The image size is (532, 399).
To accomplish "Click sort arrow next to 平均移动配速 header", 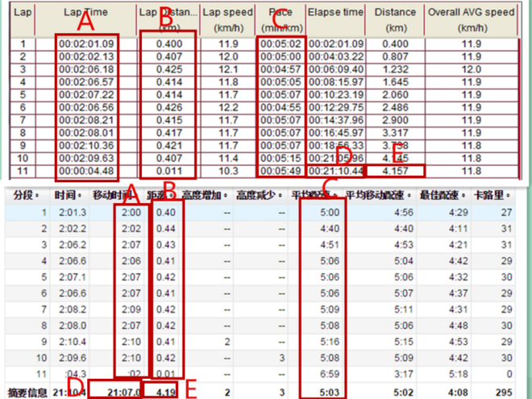I will point(401,196).
